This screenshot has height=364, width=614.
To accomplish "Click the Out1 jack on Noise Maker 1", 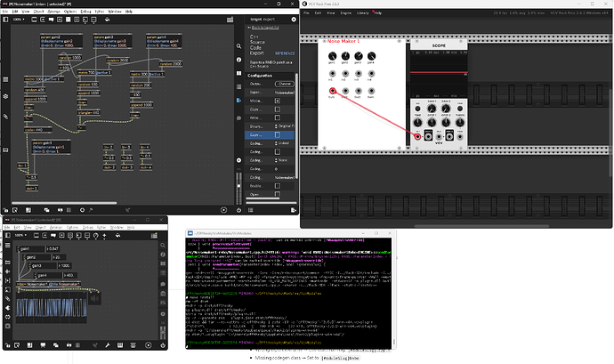I will click(x=332, y=91).
